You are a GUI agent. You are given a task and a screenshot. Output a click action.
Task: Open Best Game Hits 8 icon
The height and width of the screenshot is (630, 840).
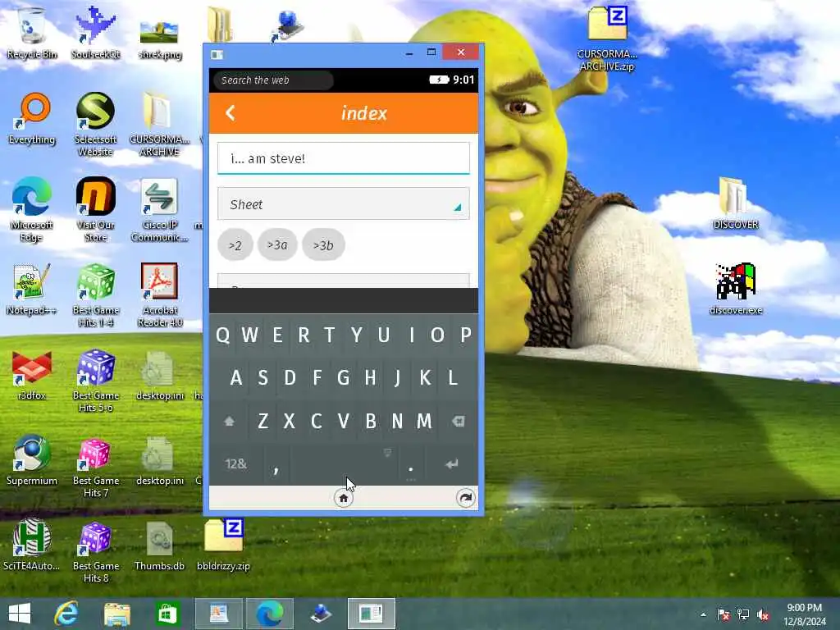95,550
